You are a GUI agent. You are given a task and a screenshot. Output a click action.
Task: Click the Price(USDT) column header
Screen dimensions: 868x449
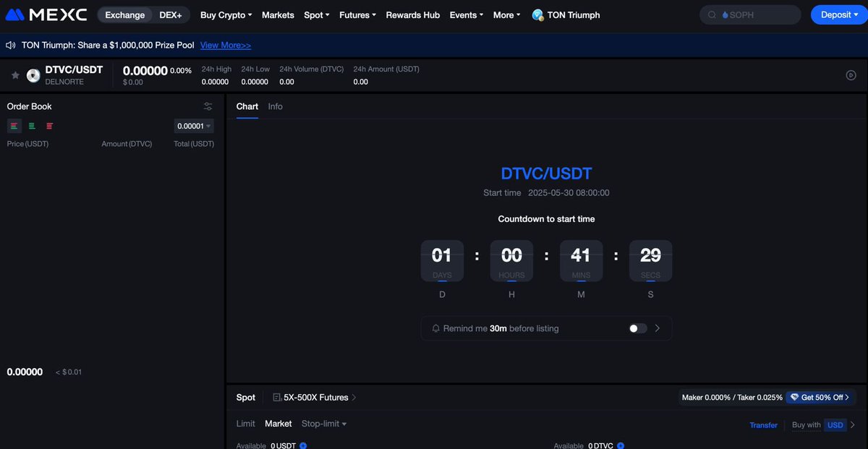coord(27,144)
